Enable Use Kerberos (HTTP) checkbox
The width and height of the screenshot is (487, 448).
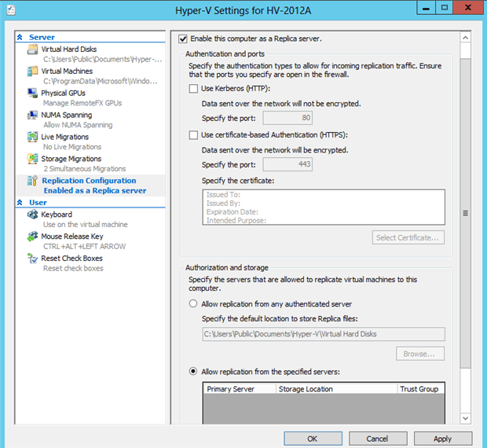(x=193, y=89)
